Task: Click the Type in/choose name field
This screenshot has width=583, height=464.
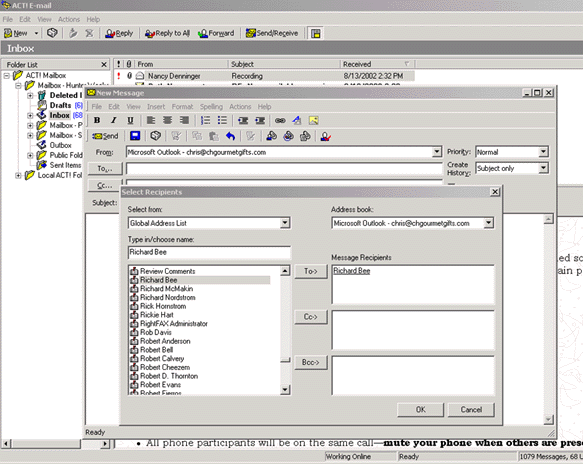Action: (209, 252)
